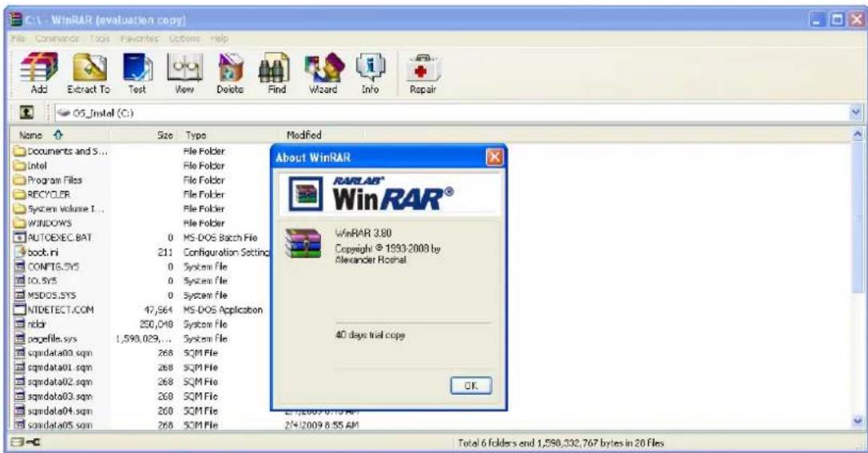The image size is (868, 453).
Task: Open the Help menu
Action: [x=220, y=39]
